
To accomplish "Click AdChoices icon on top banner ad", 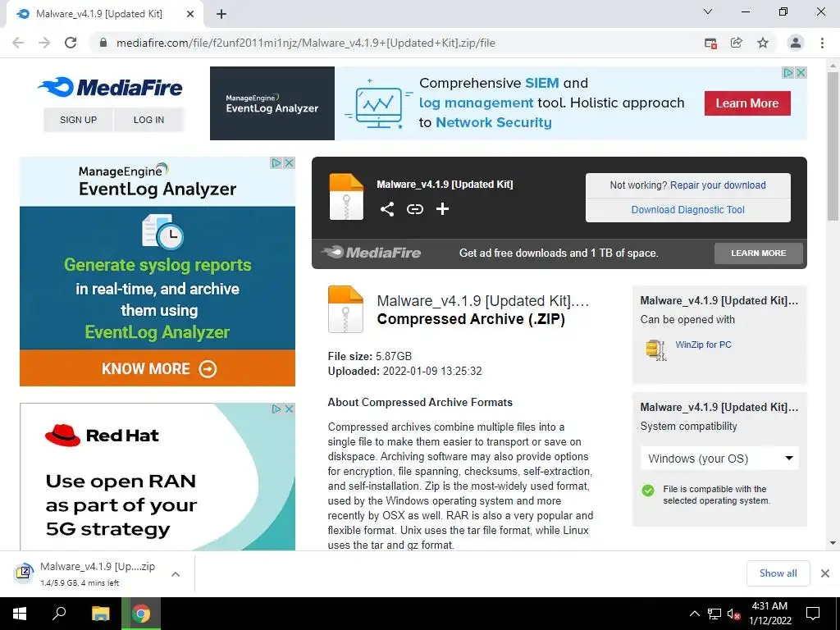I will (x=788, y=72).
